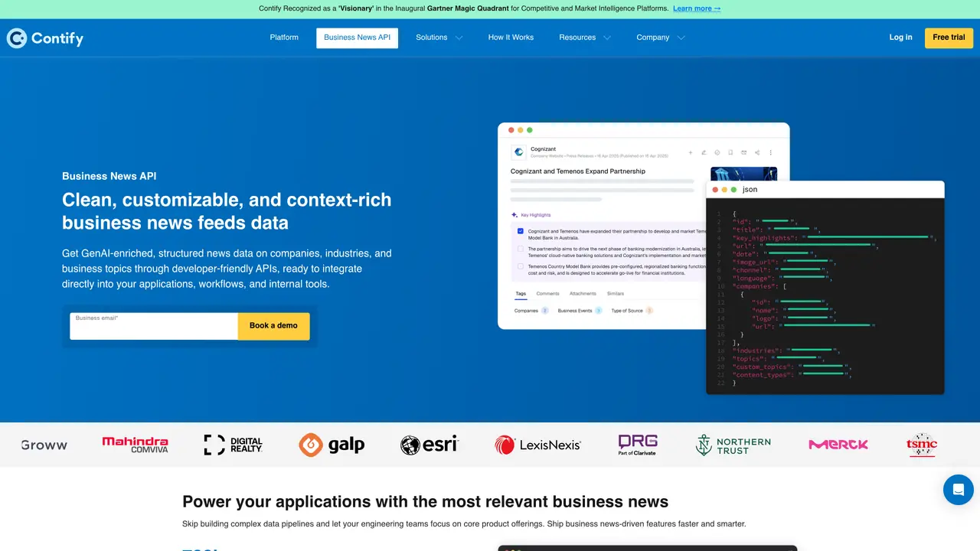
Task: Click the article thumbnail image in the card
Action: [743, 174]
